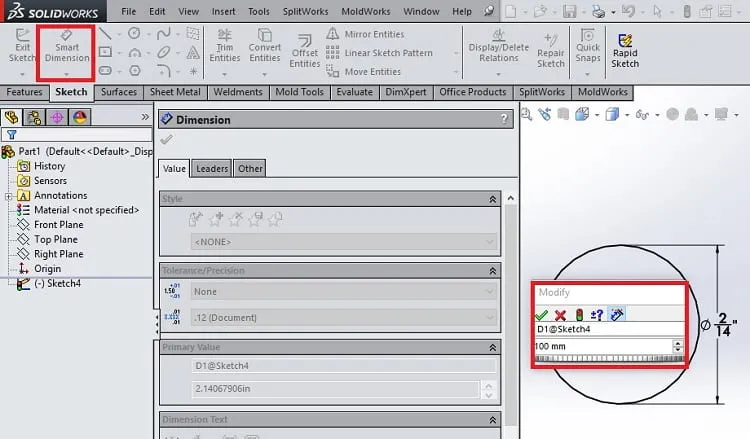Click the Dimension panel vertical scrollbar
The image size is (750, 439).
click(x=510, y=311)
